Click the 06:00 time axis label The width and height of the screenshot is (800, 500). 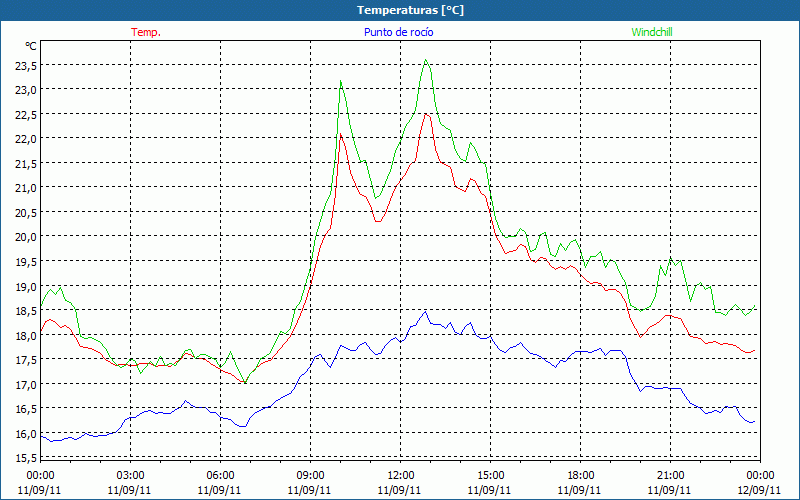220,476
